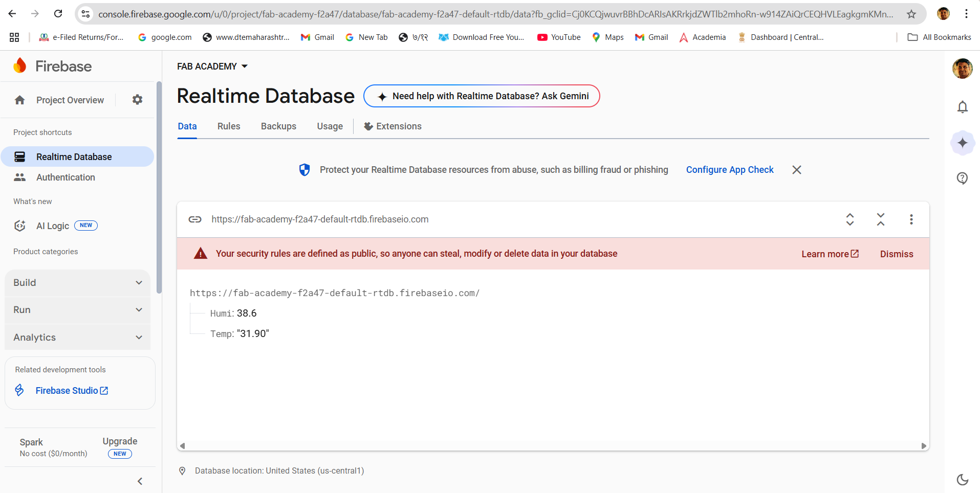Open Academia bookmark
The image size is (980, 493).
click(702, 37)
